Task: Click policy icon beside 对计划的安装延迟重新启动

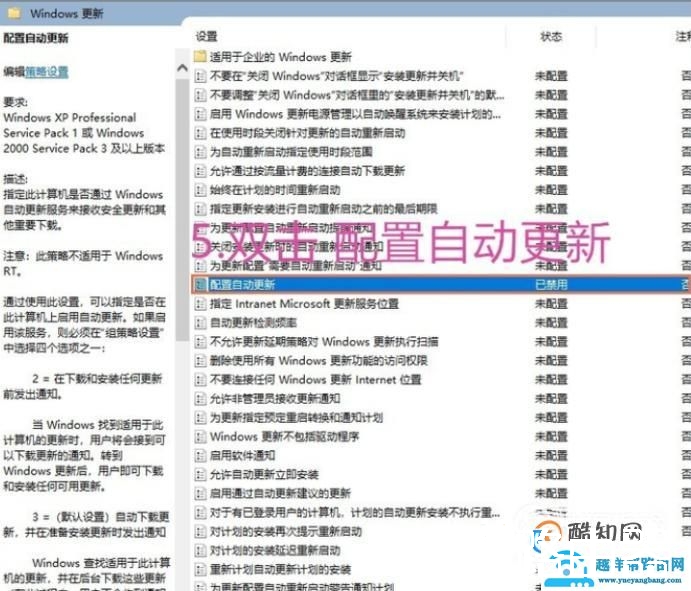Action: pyautogui.click(x=200, y=550)
